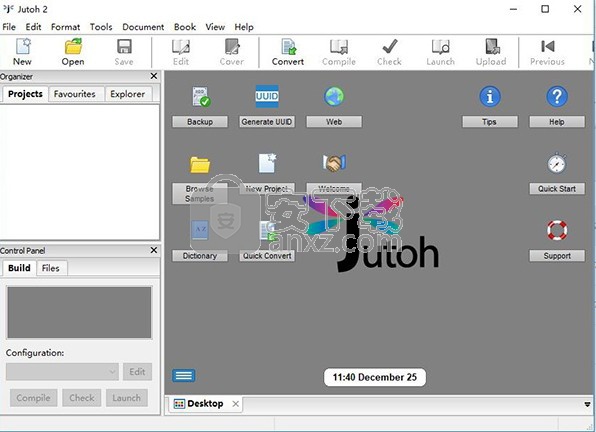Click Edit next to Configuration

(x=137, y=372)
